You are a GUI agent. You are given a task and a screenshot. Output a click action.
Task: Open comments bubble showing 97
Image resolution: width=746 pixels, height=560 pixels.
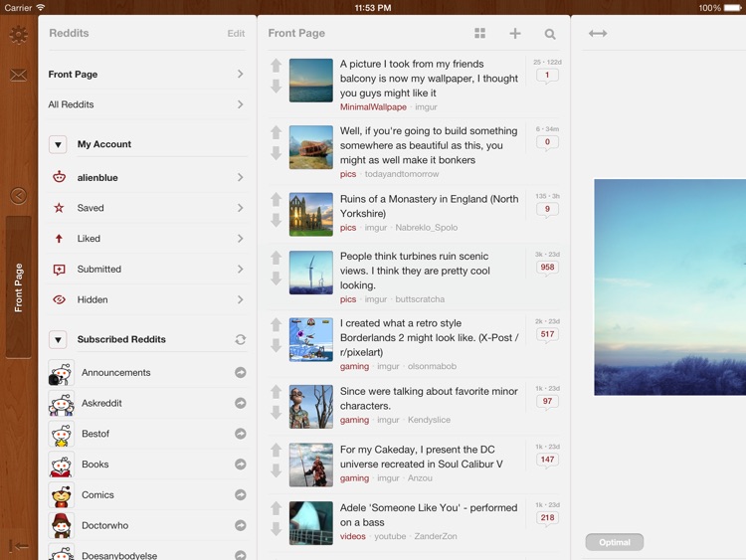547,402
